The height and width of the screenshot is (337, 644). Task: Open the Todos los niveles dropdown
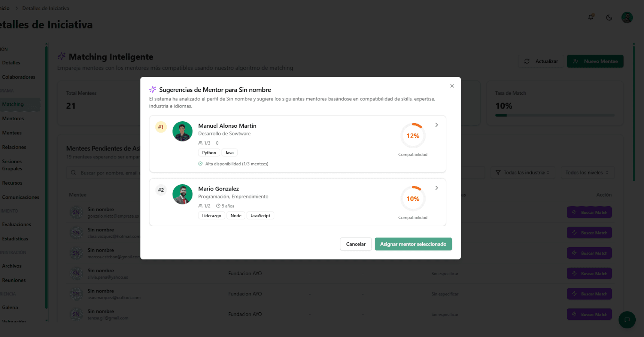click(587, 172)
